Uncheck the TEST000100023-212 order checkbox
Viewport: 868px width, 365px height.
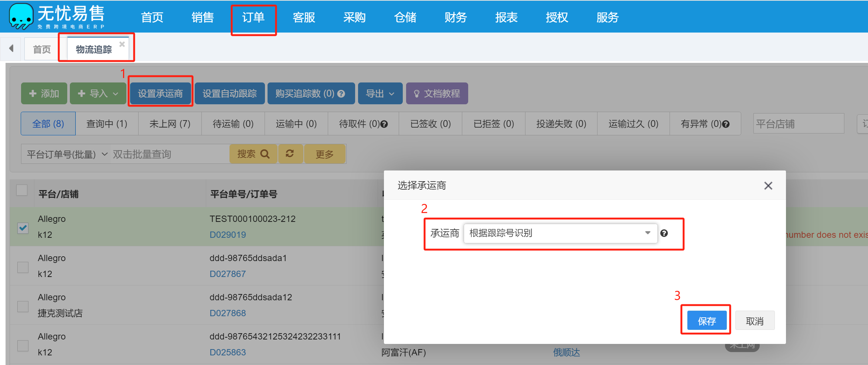click(x=23, y=227)
